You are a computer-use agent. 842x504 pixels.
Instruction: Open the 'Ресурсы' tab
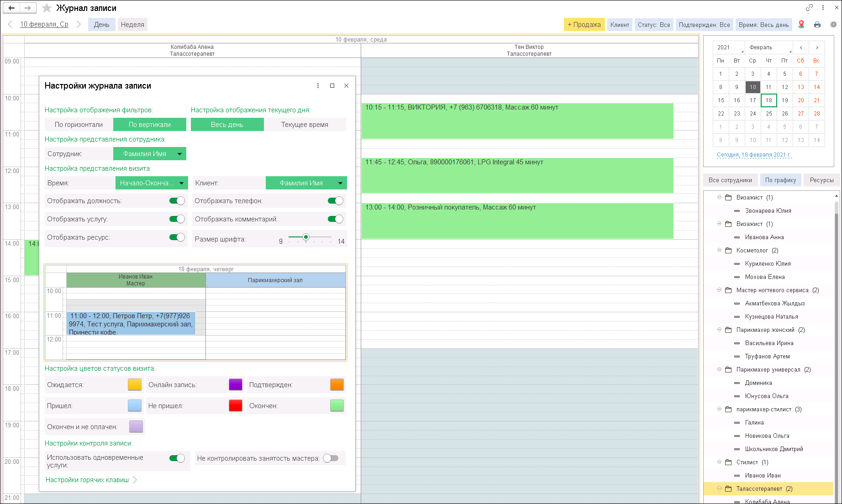(821, 180)
